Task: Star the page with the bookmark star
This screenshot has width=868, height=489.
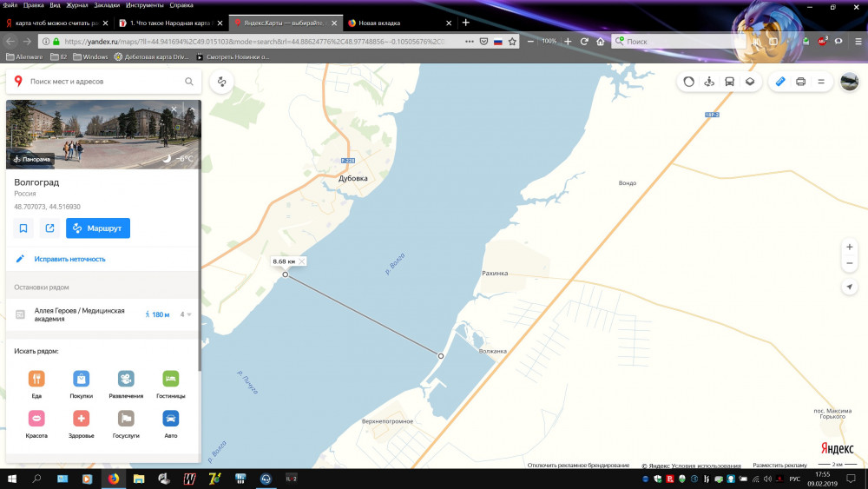Action: point(512,42)
